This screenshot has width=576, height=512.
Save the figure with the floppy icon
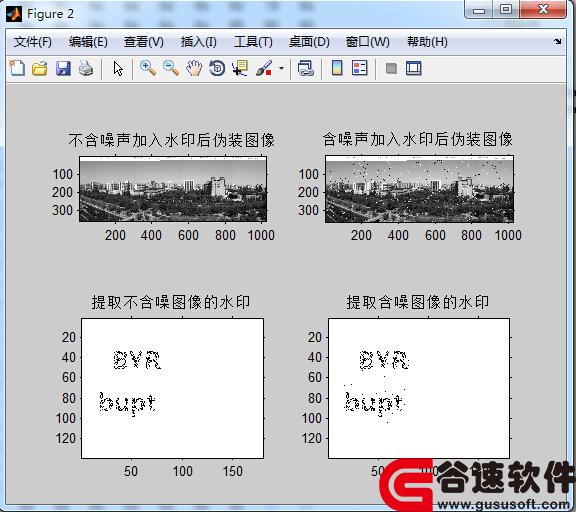coord(63,68)
